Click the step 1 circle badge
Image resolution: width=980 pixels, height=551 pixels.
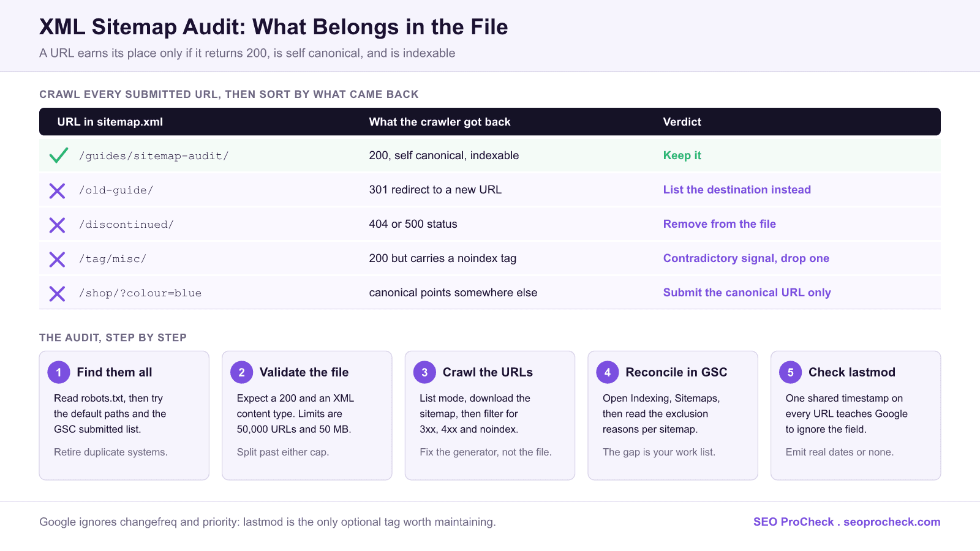[x=59, y=372]
